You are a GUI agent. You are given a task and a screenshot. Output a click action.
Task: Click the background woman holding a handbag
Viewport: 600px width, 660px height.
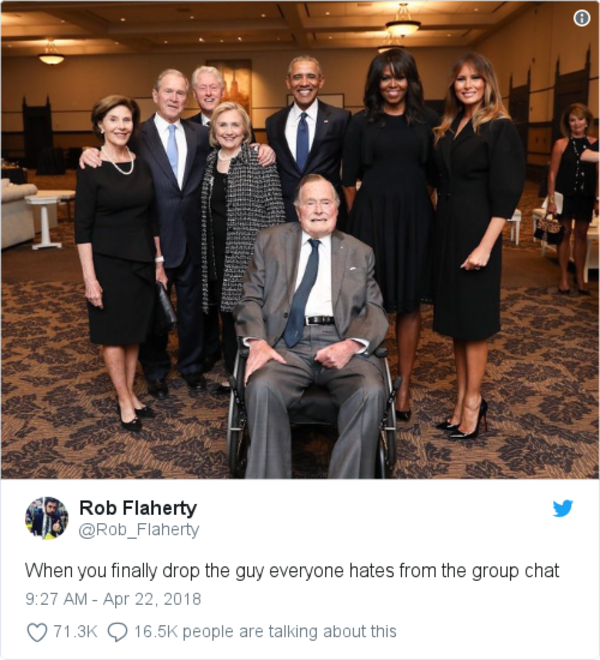pyautogui.click(x=573, y=198)
